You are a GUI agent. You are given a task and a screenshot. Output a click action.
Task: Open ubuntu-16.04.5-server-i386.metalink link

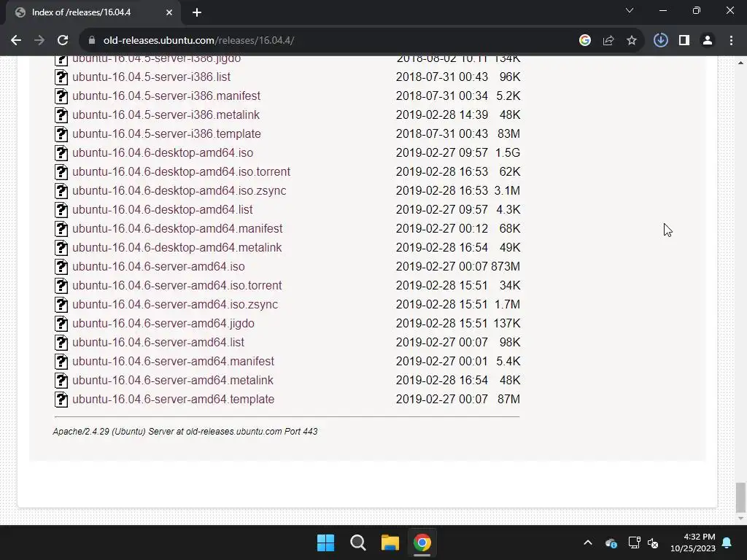tap(166, 115)
